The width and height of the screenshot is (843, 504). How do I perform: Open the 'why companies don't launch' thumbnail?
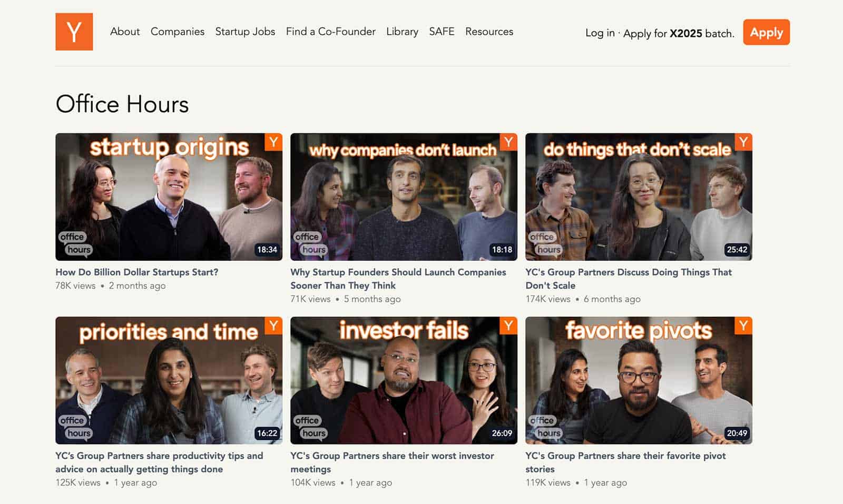[404, 197]
